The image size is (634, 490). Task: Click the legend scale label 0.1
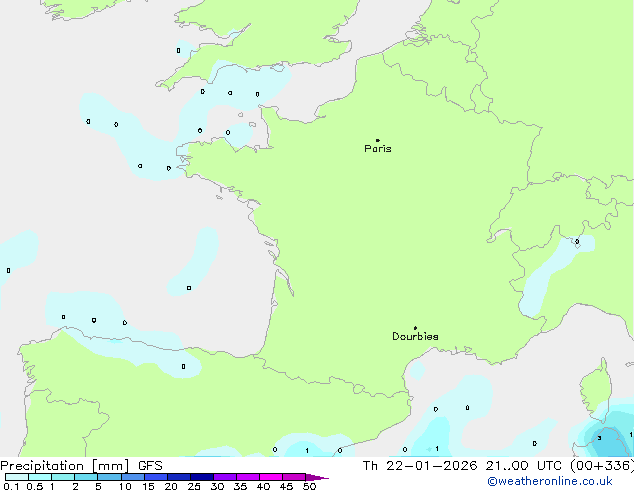[11, 486]
